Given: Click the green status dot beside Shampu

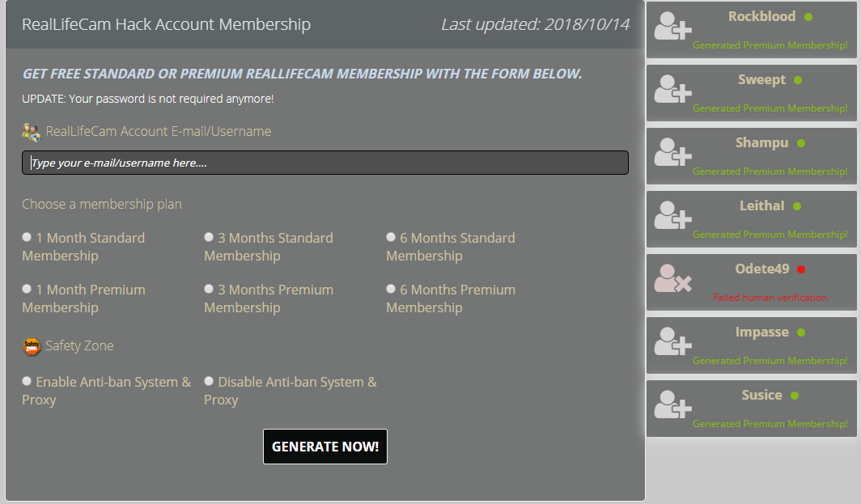Looking at the screenshot, I should (x=801, y=143).
